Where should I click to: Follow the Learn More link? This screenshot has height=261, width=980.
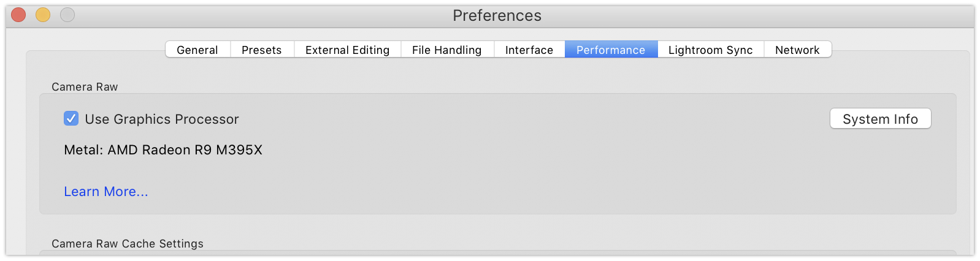tap(106, 192)
